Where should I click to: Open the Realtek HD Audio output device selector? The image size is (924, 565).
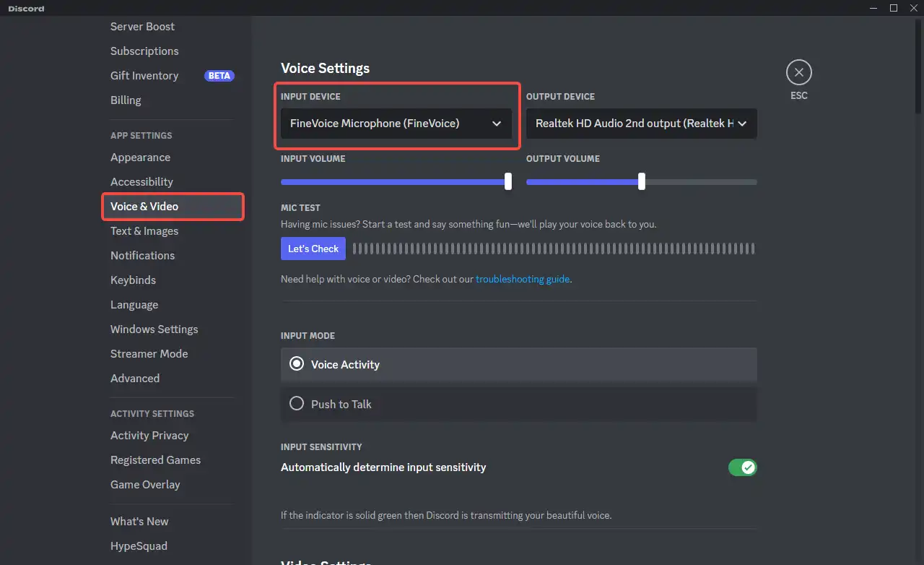point(642,124)
